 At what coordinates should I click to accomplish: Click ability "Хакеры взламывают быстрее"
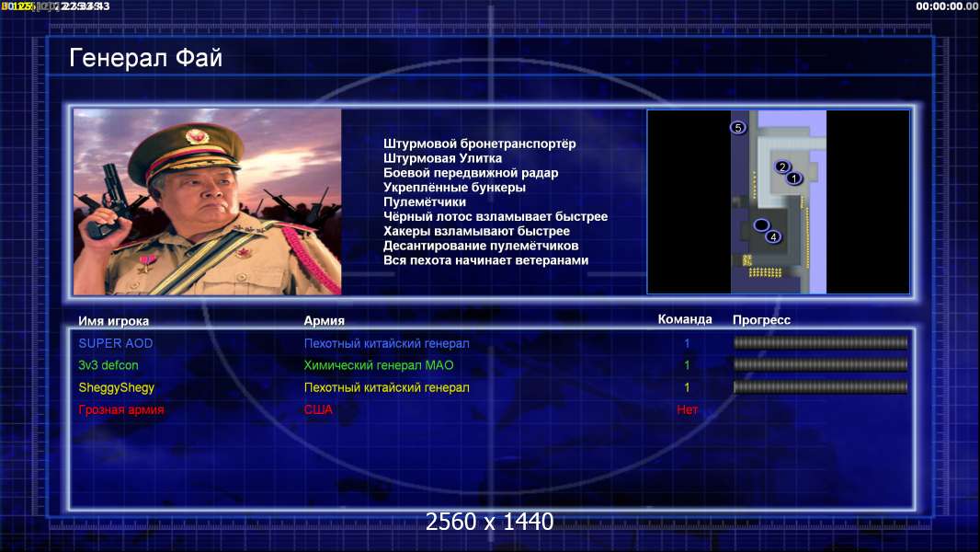point(476,231)
